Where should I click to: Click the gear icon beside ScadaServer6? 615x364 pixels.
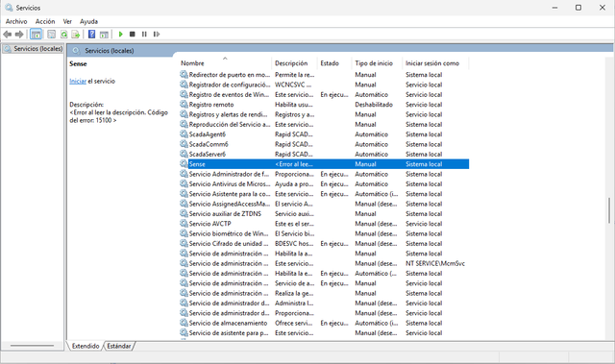[184, 154]
